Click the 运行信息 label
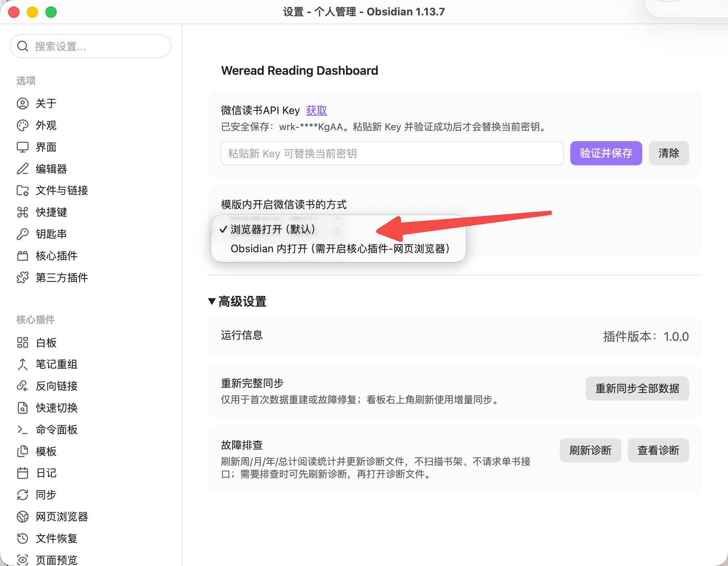728x566 pixels. [x=242, y=335]
